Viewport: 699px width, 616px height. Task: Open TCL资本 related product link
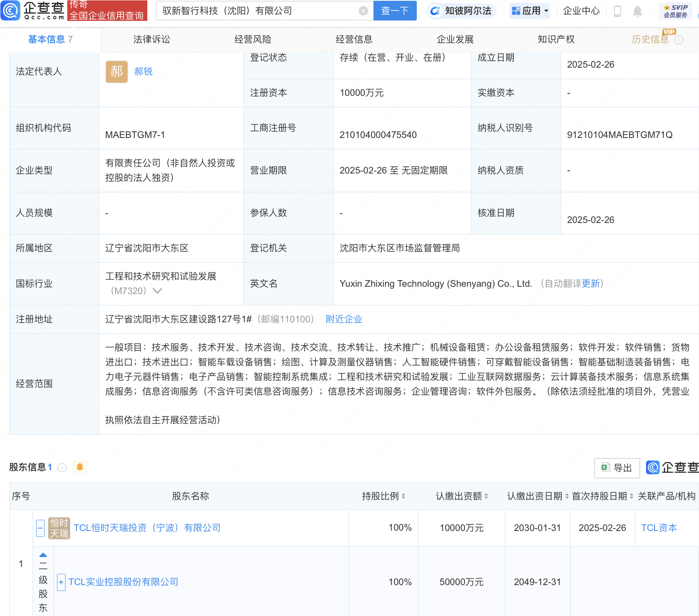click(659, 528)
